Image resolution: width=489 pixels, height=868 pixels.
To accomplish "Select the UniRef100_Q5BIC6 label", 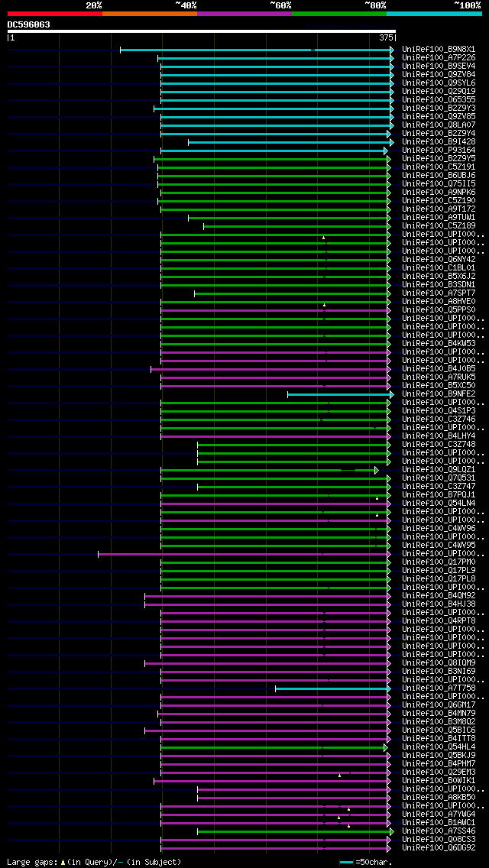I will [439, 730].
